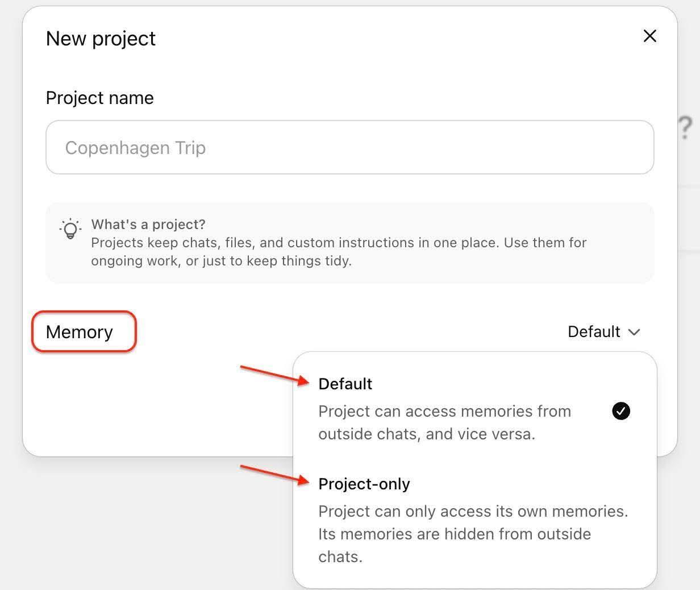Click the Memory setting label

click(80, 332)
